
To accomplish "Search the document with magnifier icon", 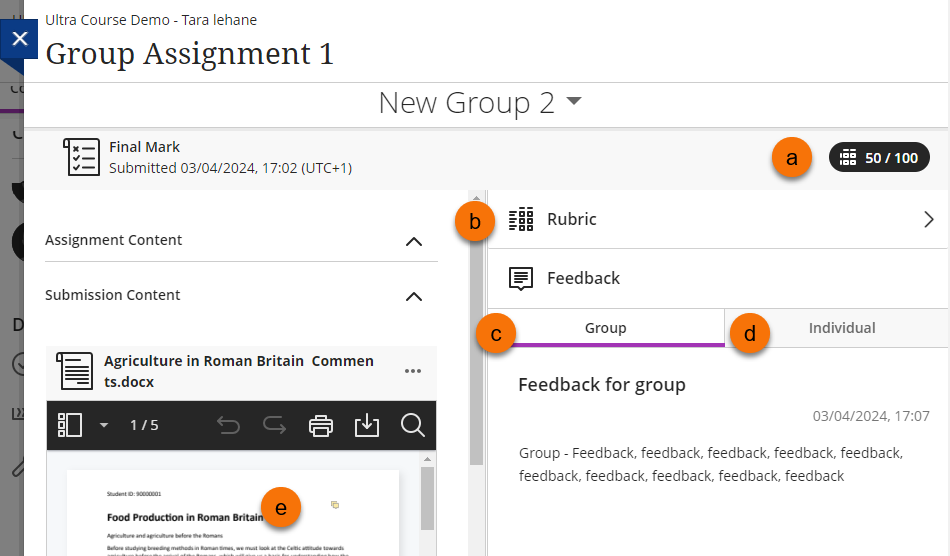I will coord(412,425).
